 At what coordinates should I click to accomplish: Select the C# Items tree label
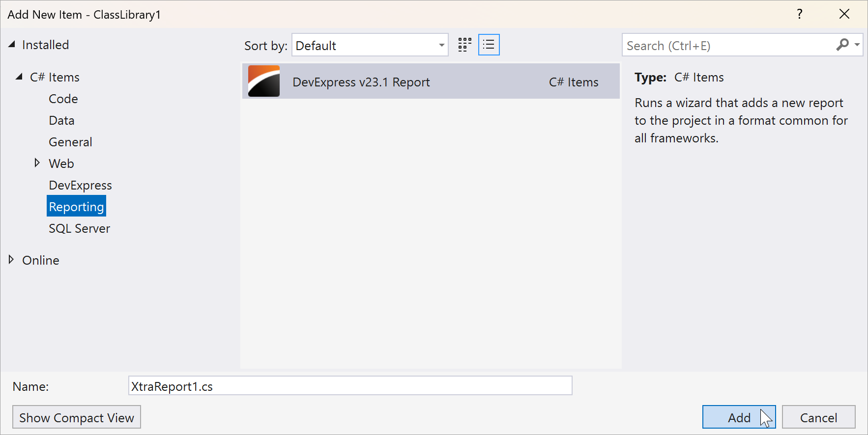pos(55,77)
